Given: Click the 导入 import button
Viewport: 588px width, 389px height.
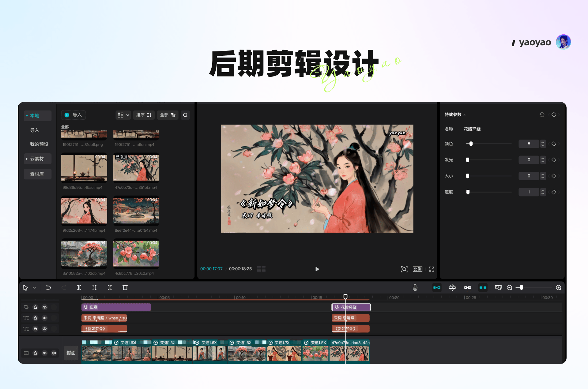Looking at the screenshot, I should pos(73,115).
